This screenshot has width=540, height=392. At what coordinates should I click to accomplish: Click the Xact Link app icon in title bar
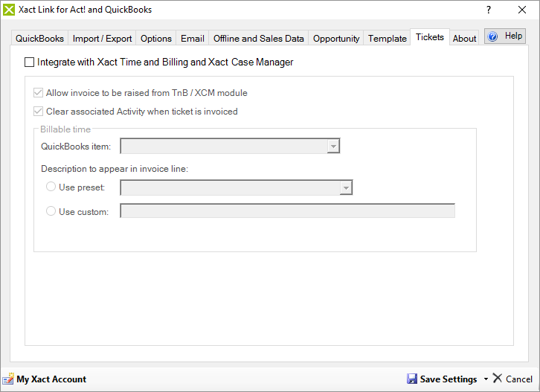click(x=9, y=10)
